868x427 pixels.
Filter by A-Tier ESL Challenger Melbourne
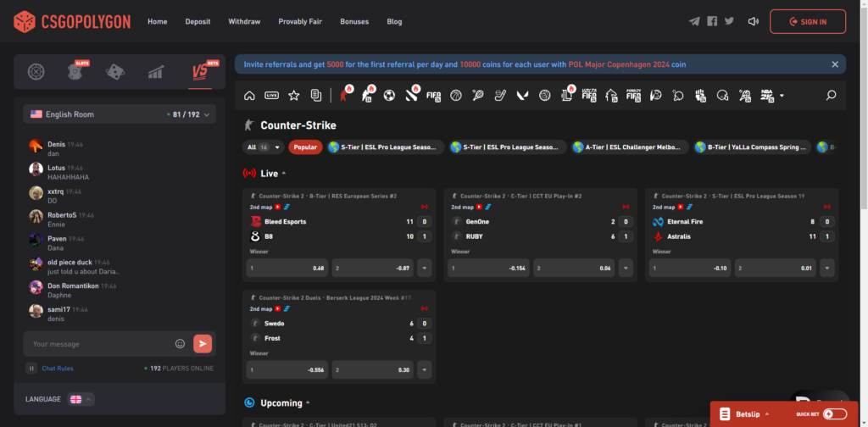[x=631, y=147]
